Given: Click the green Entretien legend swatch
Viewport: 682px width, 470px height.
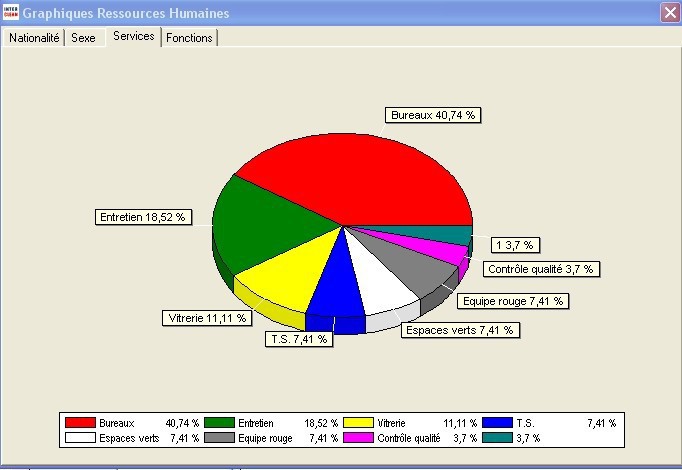Looking at the screenshot, I should click(x=220, y=423).
